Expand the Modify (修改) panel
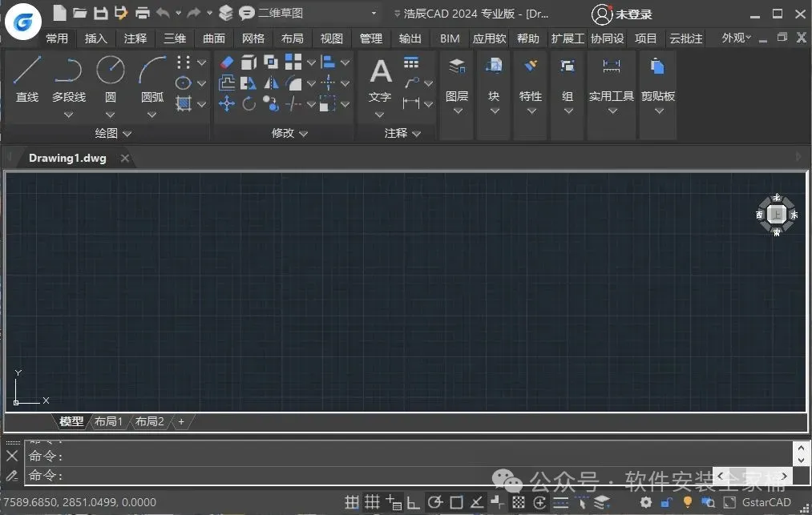 coord(289,134)
